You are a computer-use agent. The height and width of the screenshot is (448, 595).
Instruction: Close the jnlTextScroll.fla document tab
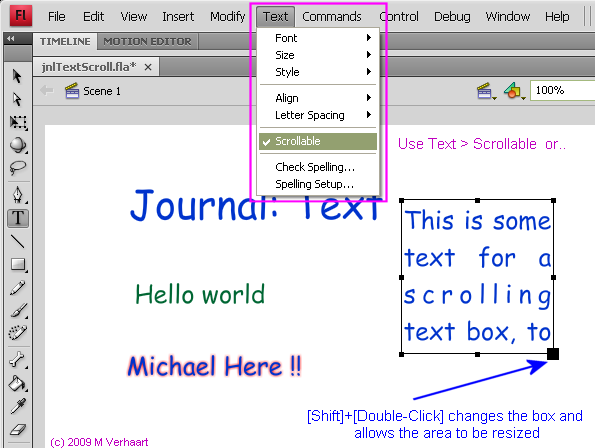pyautogui.click(x=148, y=67)
